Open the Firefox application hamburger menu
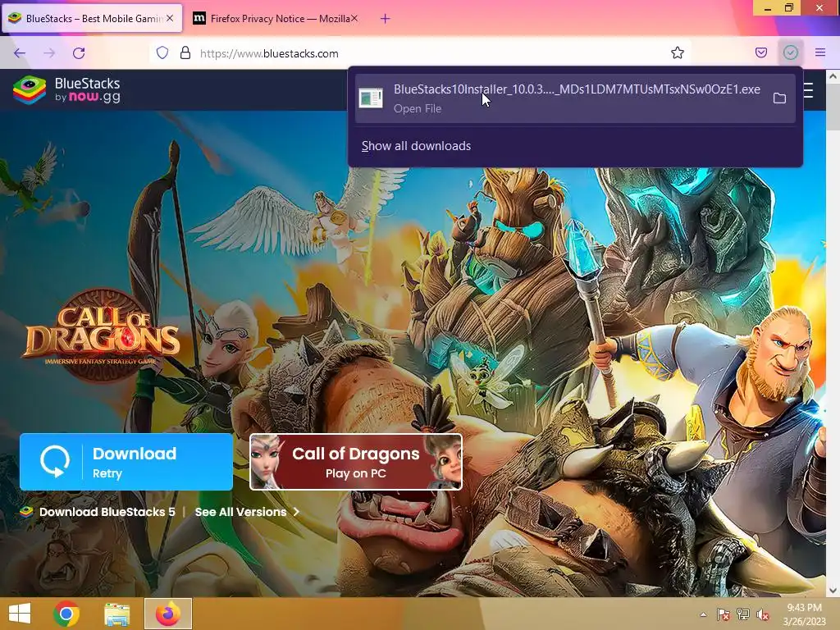Viewport: 840px width, 630px height. [x=819, y=52]
